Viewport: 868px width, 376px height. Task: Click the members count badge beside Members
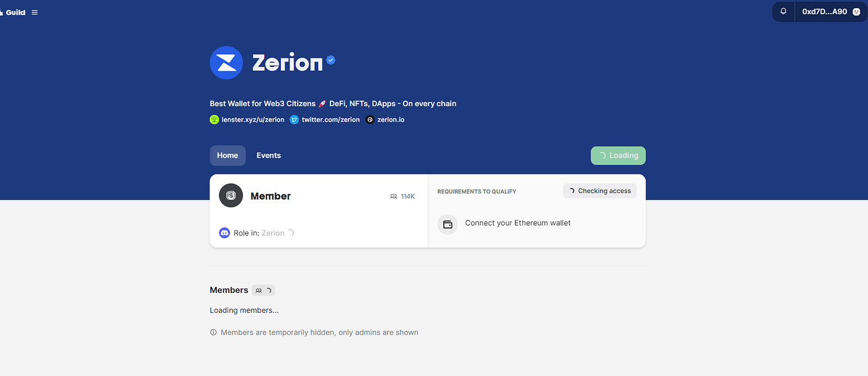coord(263,290)
